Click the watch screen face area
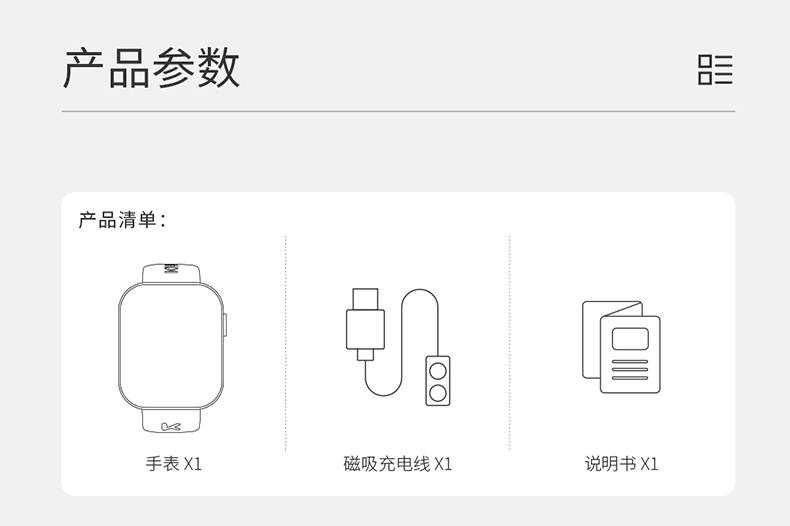 (x=171, y=346)
